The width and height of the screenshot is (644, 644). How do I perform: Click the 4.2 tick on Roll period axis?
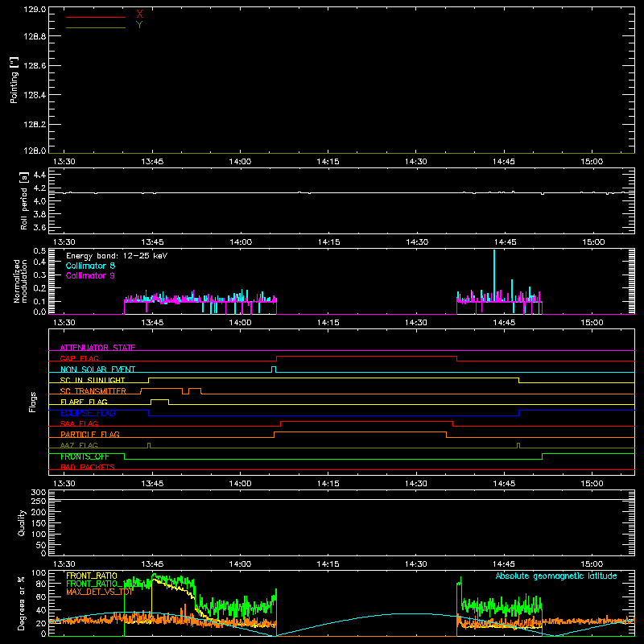39,188
